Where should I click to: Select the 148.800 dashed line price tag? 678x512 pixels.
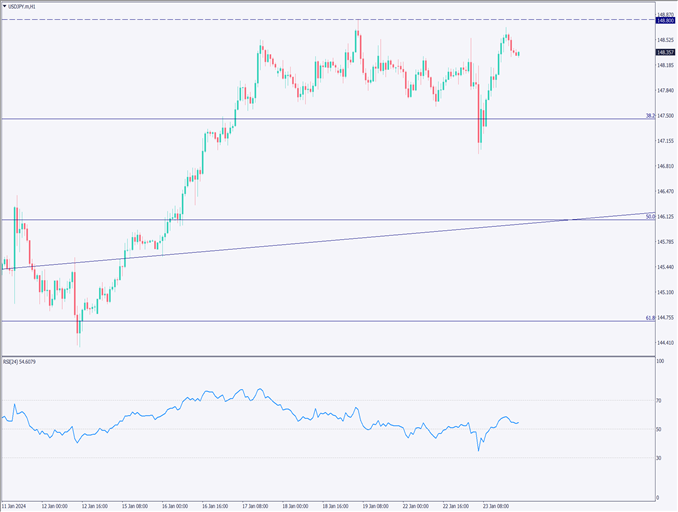click(665, 20)
